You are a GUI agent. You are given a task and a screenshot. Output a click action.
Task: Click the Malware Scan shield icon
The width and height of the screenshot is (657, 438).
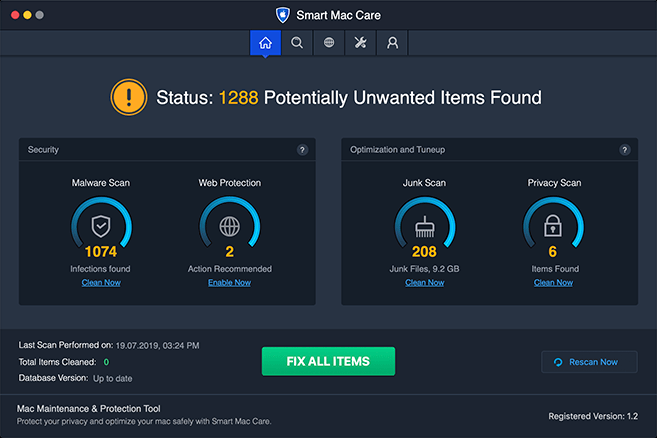pos(100,224)
